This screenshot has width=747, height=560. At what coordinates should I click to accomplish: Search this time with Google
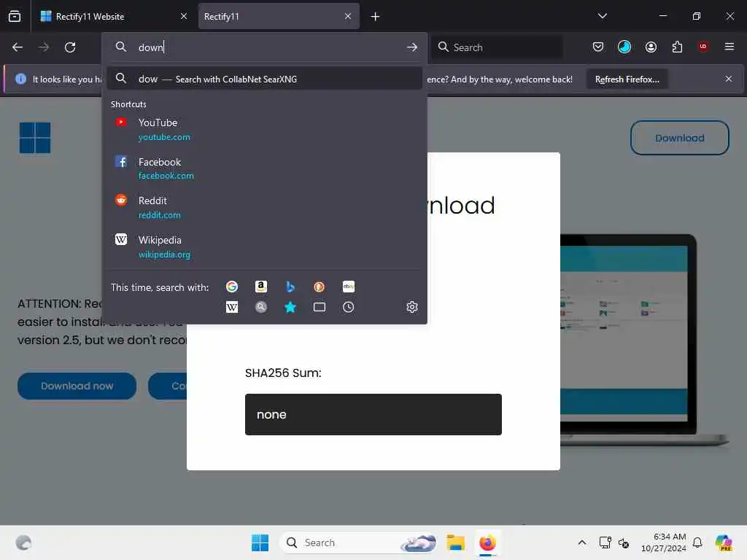(232, 287)
